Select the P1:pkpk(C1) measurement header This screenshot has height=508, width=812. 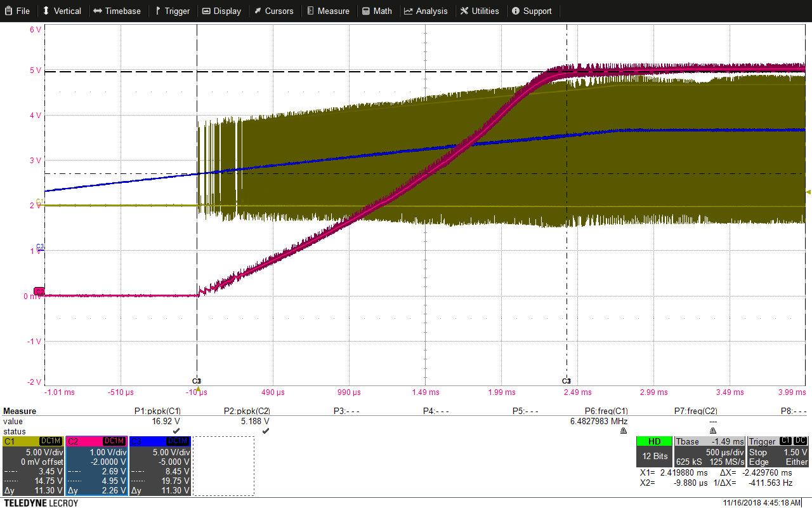point(157,411)
